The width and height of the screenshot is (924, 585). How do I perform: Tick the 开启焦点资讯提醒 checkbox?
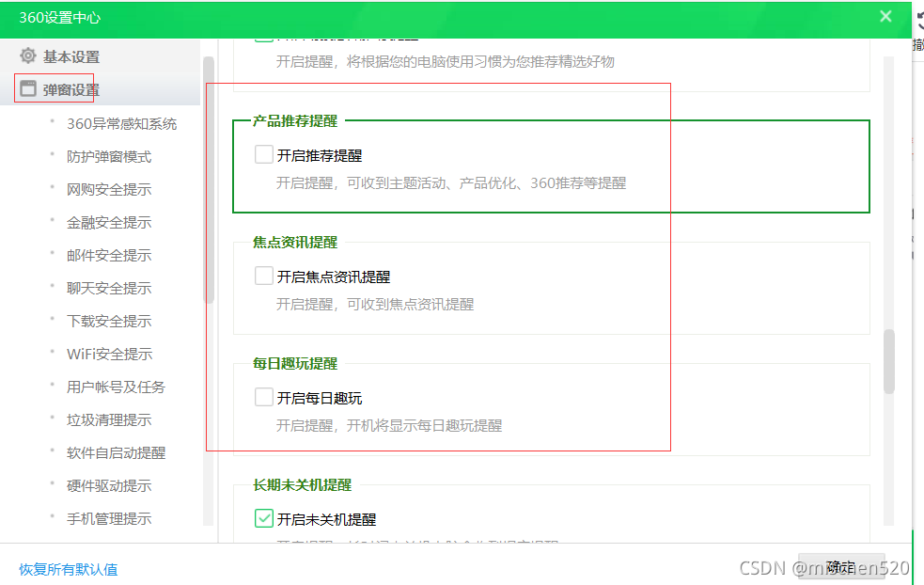tap(264, 276)
